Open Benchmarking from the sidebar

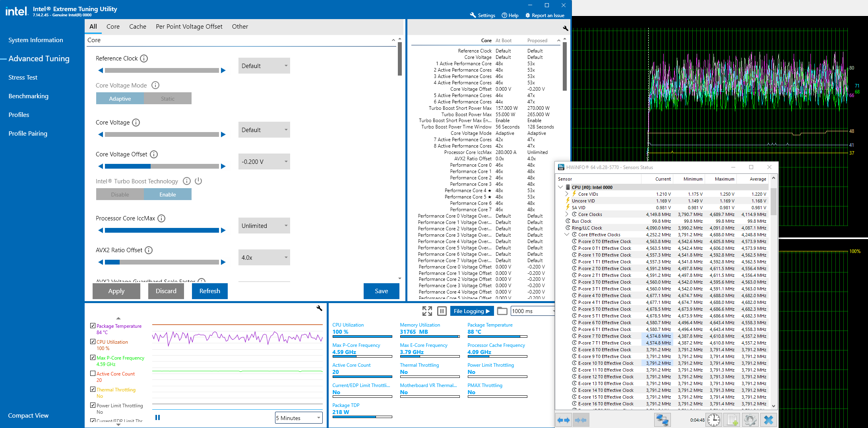pyautogui.click(x=29, y=96)
